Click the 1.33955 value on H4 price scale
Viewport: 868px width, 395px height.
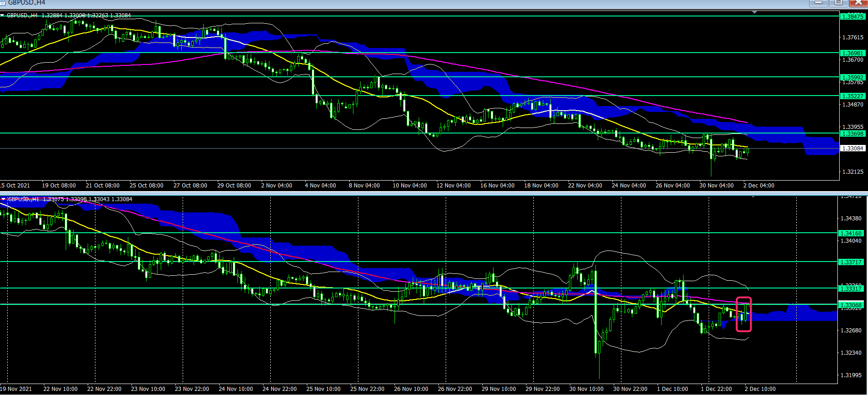(852, 127)
